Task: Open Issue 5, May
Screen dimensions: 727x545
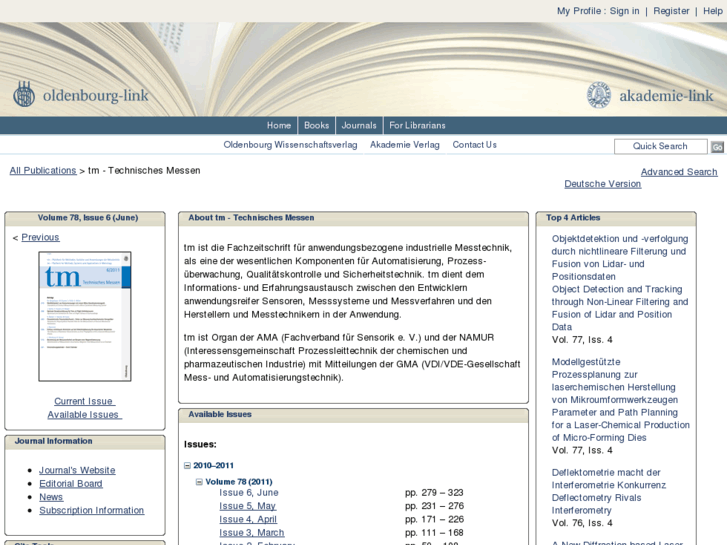Action: 248,506
